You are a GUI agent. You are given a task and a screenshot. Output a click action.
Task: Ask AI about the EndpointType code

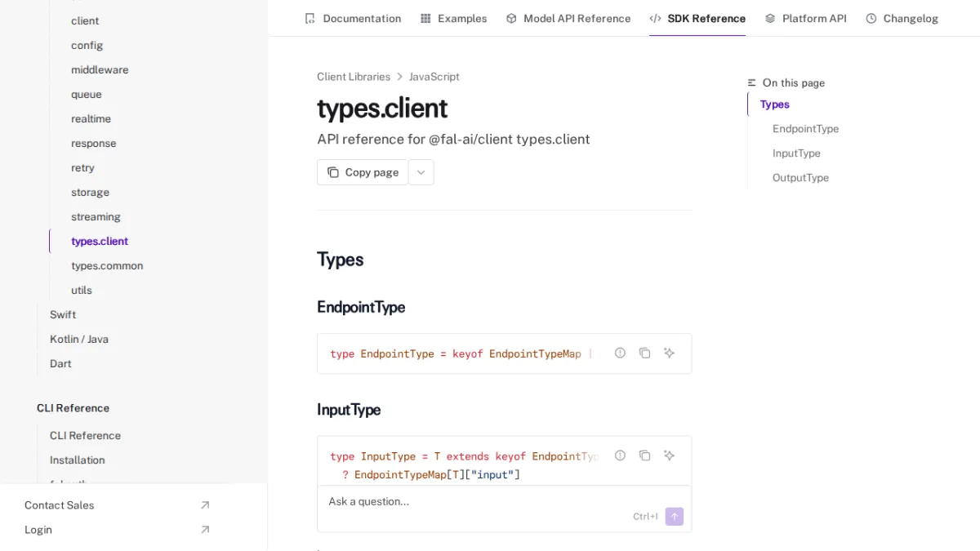pyautogui.click(x=669, y=353)
